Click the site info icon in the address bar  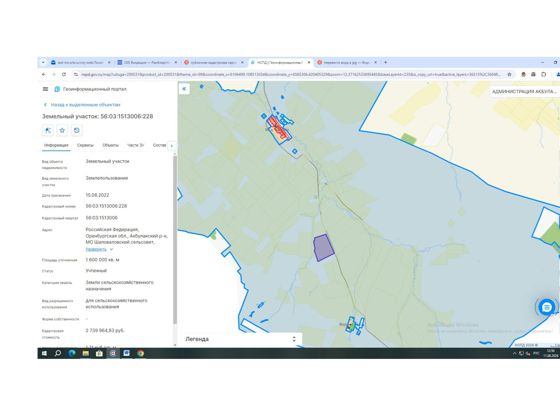click(76, 74)
